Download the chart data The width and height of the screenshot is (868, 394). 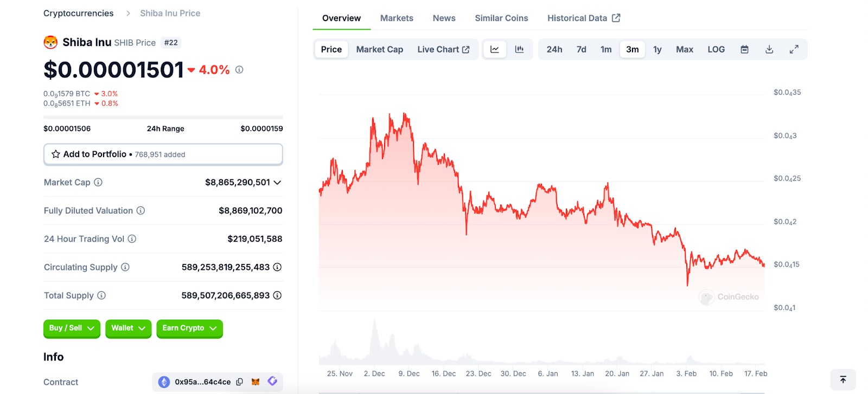pyautogui.click(x=769, y=49)
